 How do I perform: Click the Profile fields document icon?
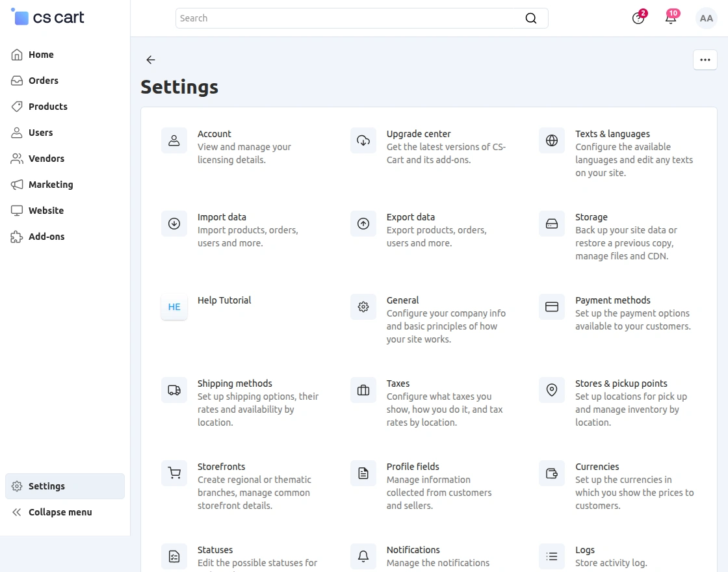(363, 473)
